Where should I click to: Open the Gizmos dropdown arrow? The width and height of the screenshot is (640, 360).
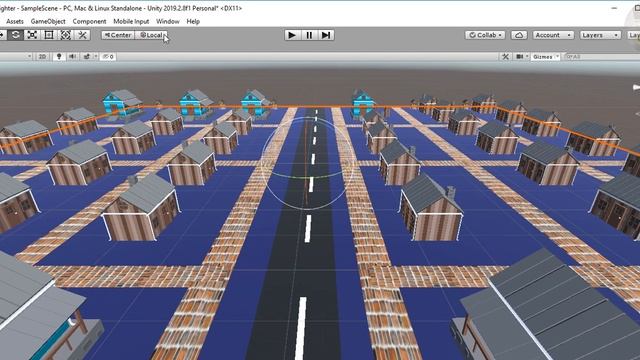pyautogui.click(x=557, y=57)
